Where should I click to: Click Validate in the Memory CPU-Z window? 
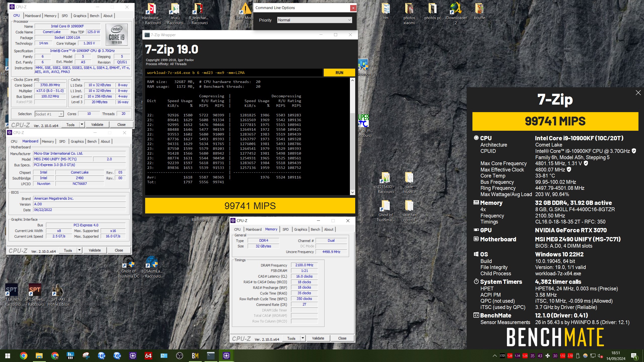tap(318, 338)
